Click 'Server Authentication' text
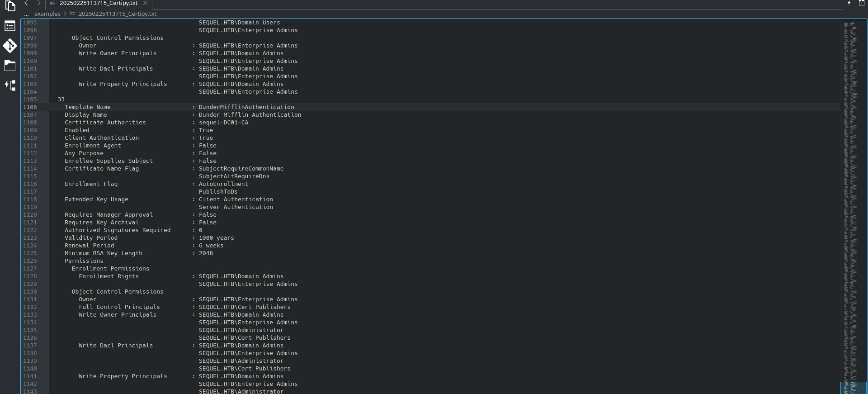868x394 pixels. tap(236, 207)
